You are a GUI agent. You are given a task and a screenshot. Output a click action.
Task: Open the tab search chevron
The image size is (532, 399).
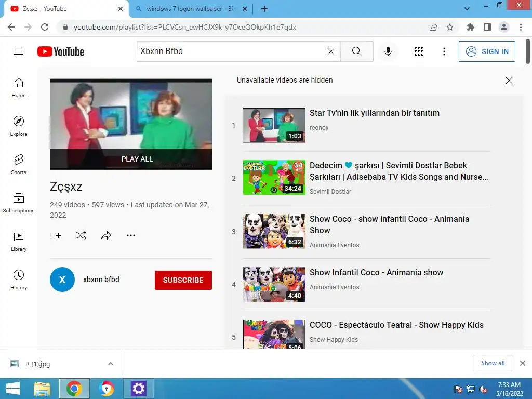tap(467, 9)
